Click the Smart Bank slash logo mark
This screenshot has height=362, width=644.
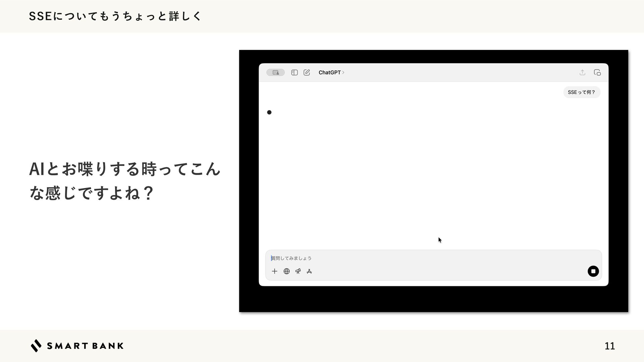coord(36,346)
